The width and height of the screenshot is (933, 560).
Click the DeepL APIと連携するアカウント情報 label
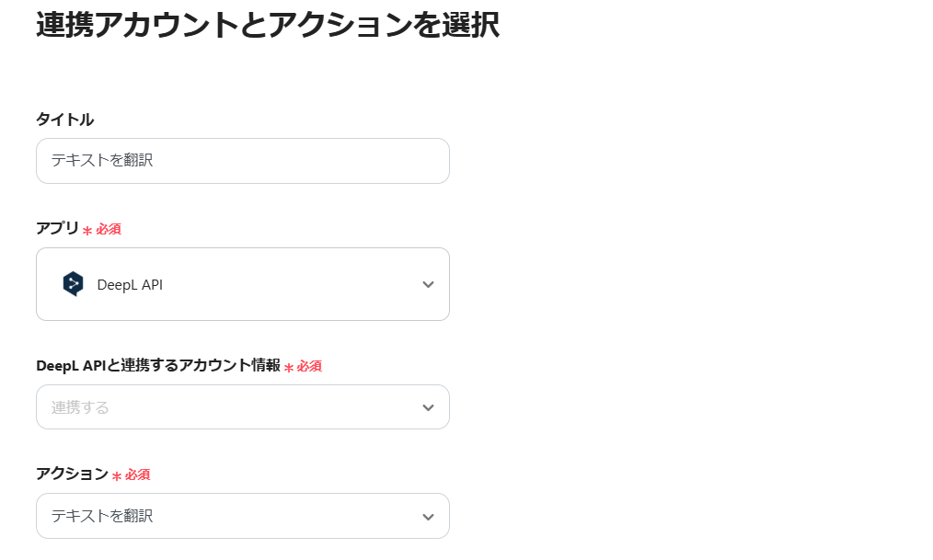click(158, 365)
